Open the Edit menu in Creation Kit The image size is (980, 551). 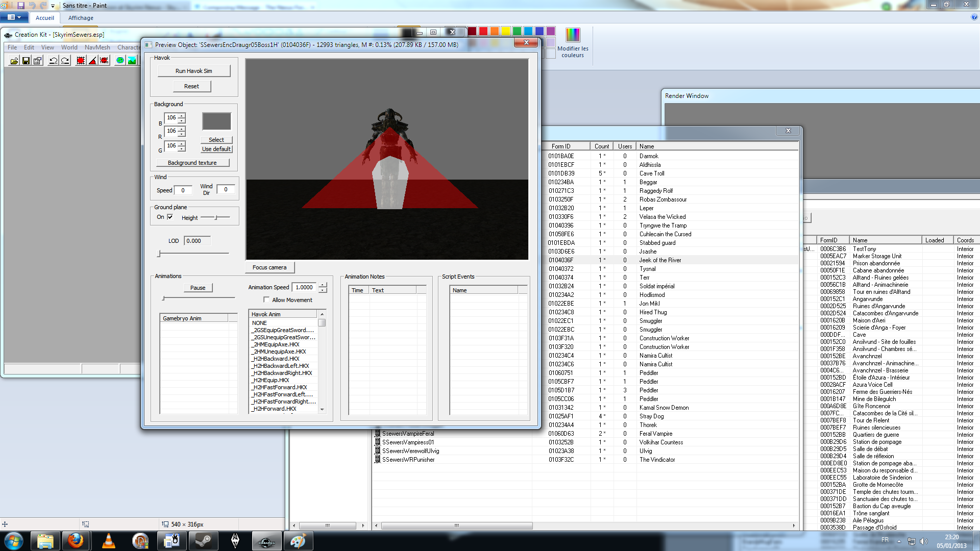click(x=29, y=47)
